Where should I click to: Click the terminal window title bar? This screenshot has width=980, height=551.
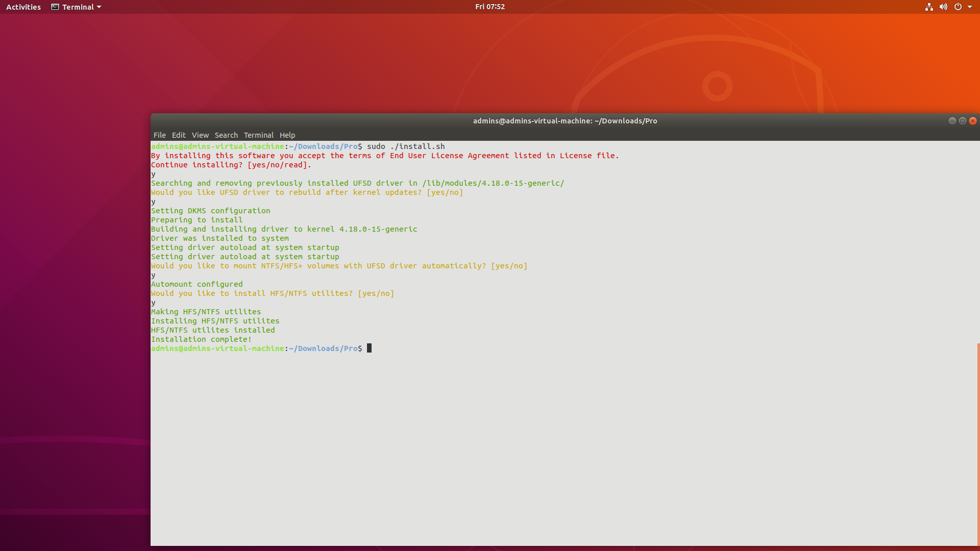(565, 121)
